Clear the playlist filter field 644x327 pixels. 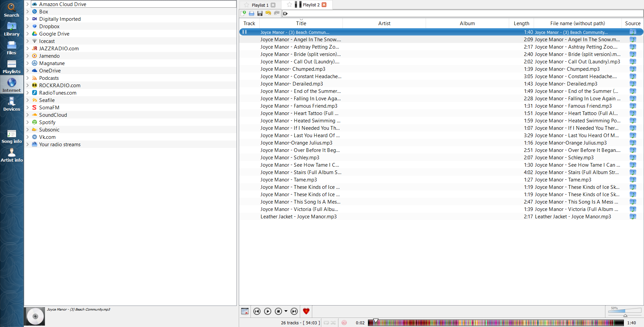(285, 13)
